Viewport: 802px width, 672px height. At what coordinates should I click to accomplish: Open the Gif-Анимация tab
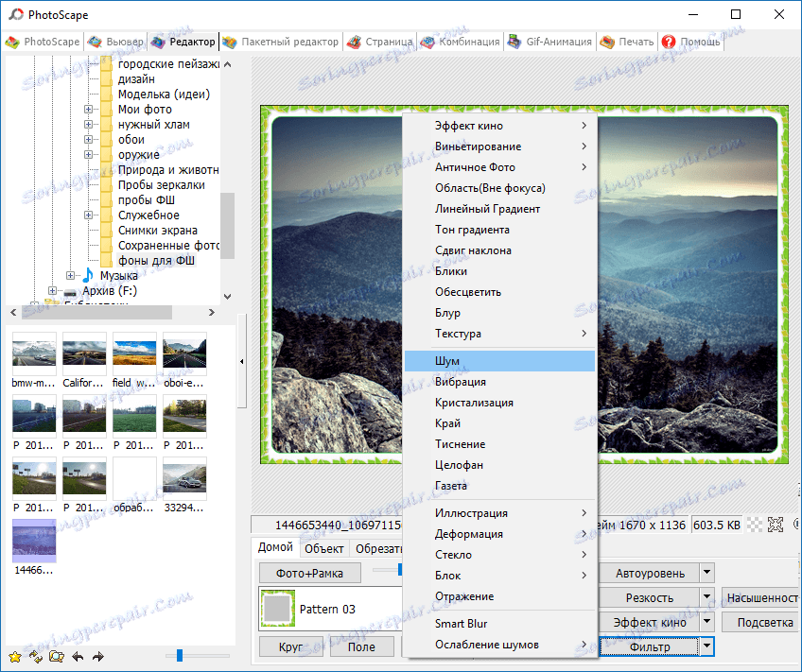click(x=549, y=42)
